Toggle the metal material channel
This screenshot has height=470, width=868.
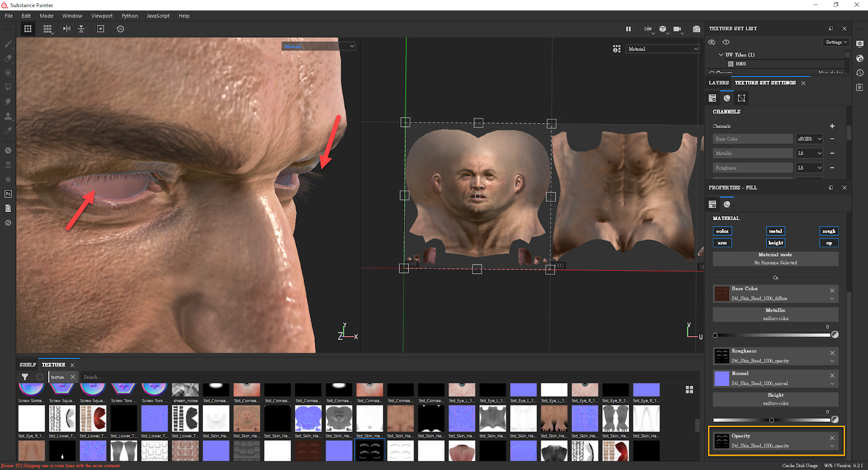pos(775,231)
